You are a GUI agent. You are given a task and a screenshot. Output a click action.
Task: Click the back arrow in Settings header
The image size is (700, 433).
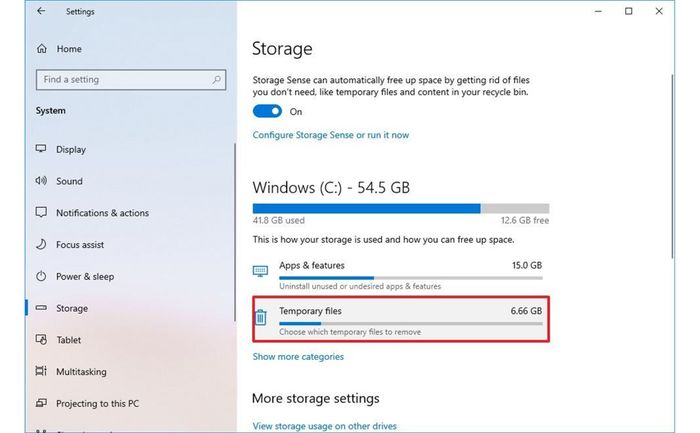[41, 11]
